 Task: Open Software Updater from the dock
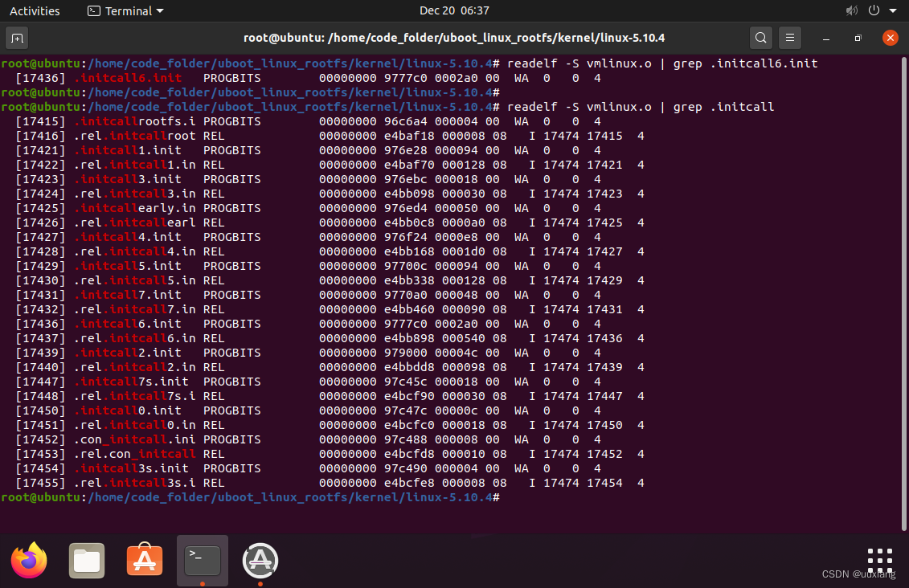pos(260,560)
